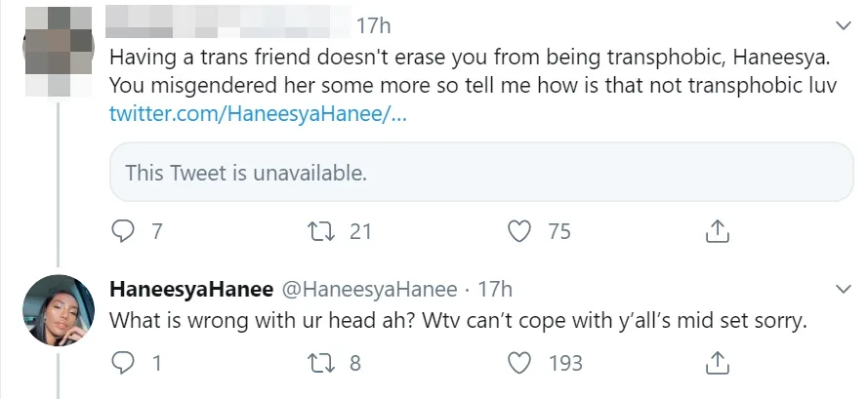Share HaneesyaHanee's tweet
Screen dimensions: 868x399
tap(717, 363)
